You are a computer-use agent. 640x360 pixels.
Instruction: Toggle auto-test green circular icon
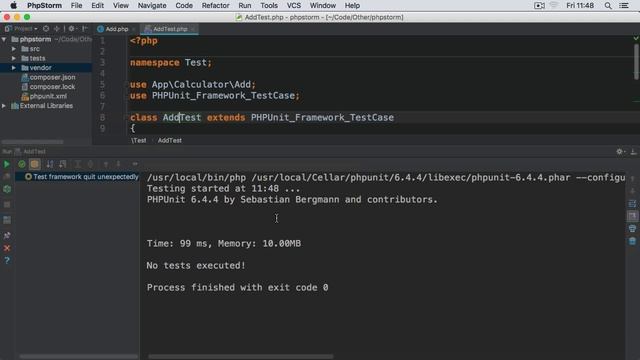(7, 189)
